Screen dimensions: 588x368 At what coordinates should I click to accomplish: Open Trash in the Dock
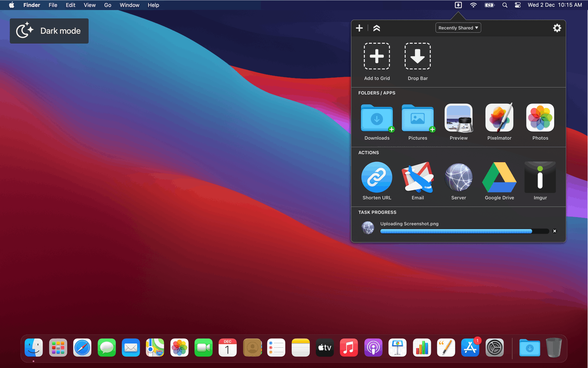tap(554, 348)
